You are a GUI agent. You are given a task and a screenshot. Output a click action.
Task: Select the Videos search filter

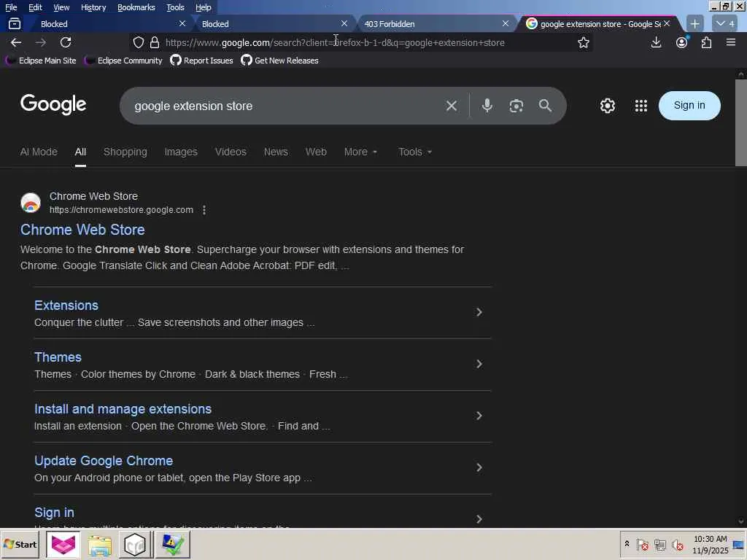pyautogui.click(x=231, y=152)
